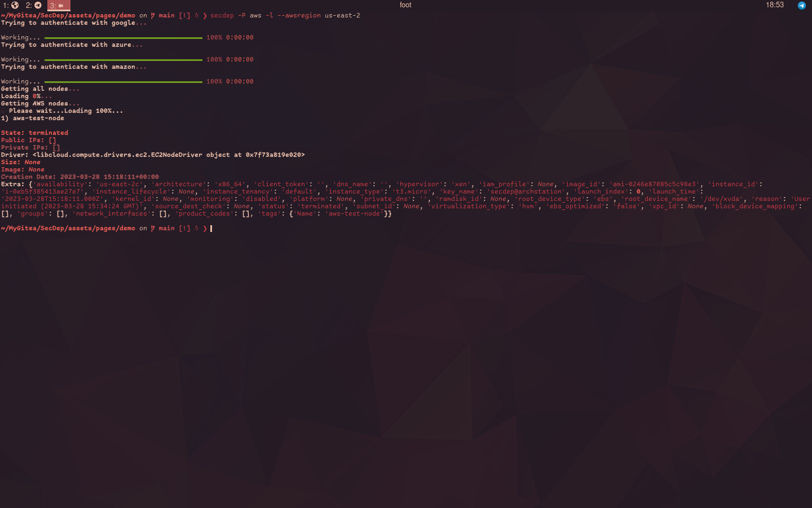Click the 'Public IPs: []' line
The width and height of the screenshot is (812, 508).
click(28, 141)
